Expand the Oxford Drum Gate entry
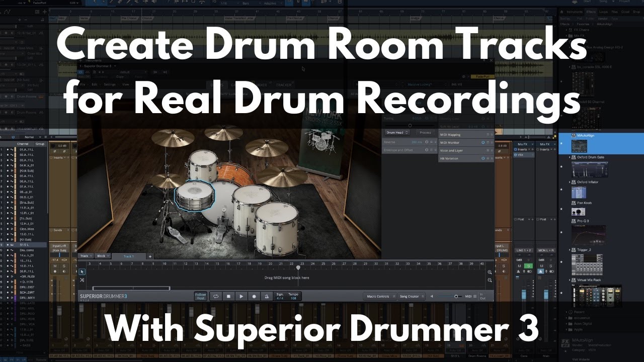The image size is (644, 362). coord(570,157)
